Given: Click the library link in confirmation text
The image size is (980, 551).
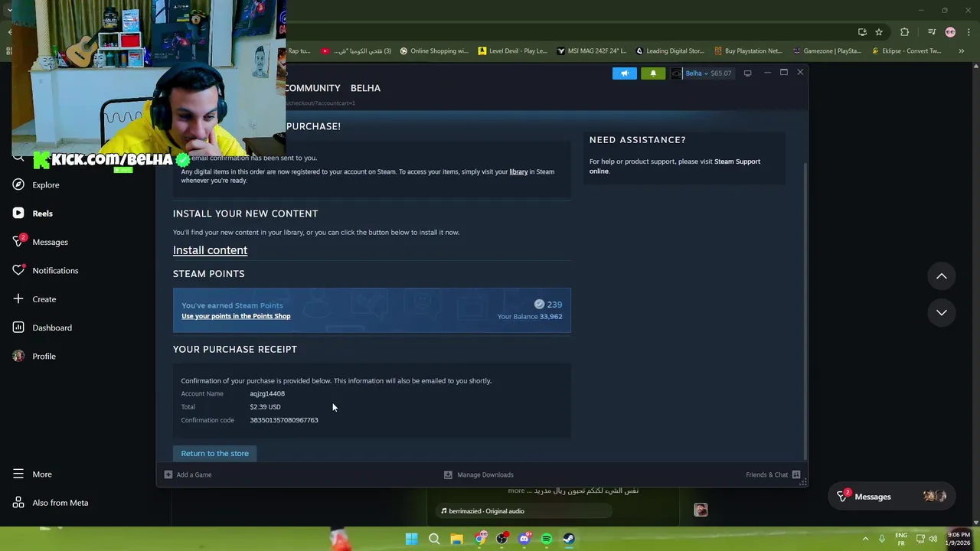Looking at the screenshot, I should (518, 171).
